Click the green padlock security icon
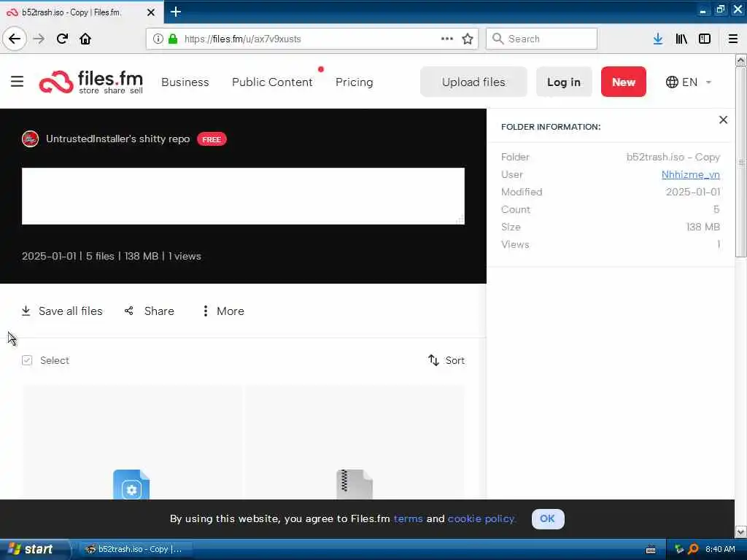747x560 pixels. [173, 39]
